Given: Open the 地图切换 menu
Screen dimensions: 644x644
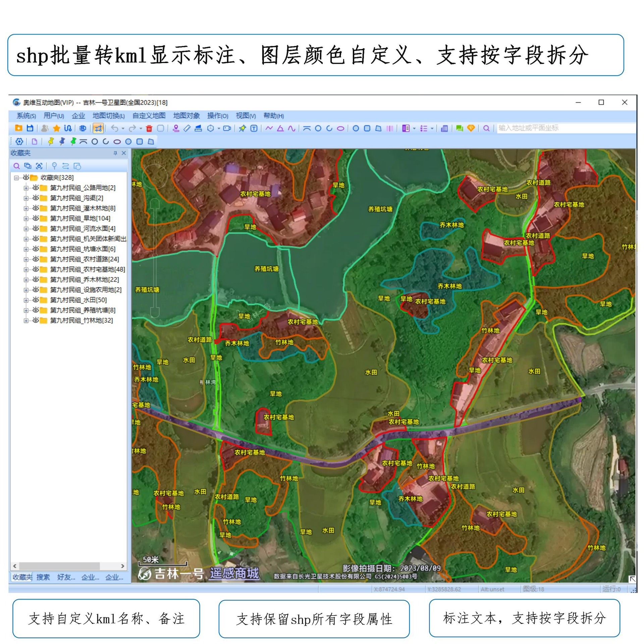Looking at the screenshot, I should pos(108,116).
